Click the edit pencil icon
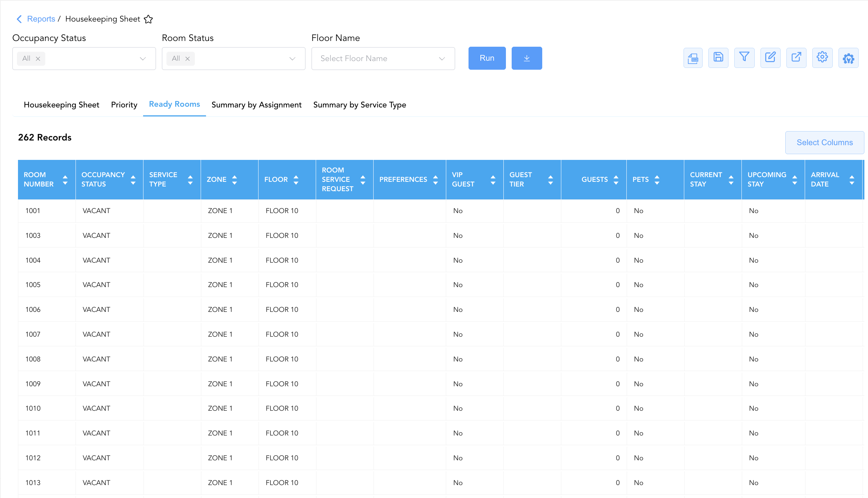The image size is (868, 498). coord(770,58)
